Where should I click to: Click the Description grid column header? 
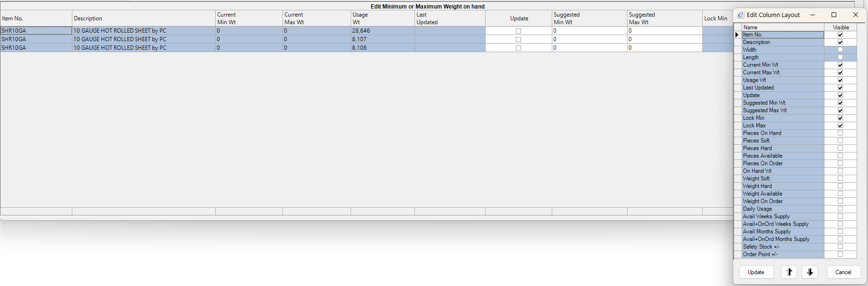[x=144, y=18]
